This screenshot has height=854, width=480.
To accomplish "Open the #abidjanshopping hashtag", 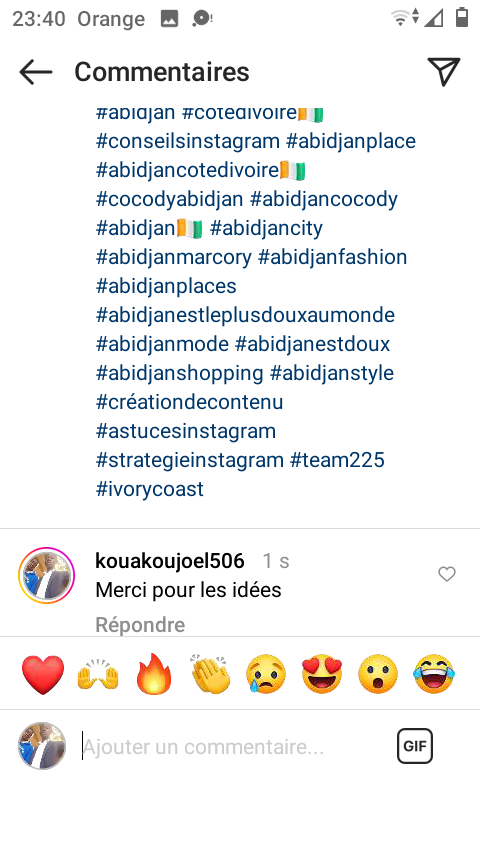I will [180, 374].
